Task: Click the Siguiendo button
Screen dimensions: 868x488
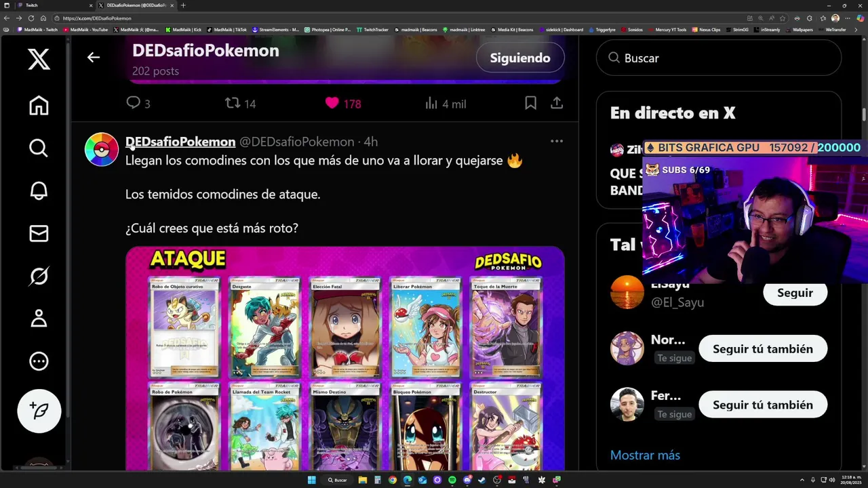Action: click(x=520, y=58)
